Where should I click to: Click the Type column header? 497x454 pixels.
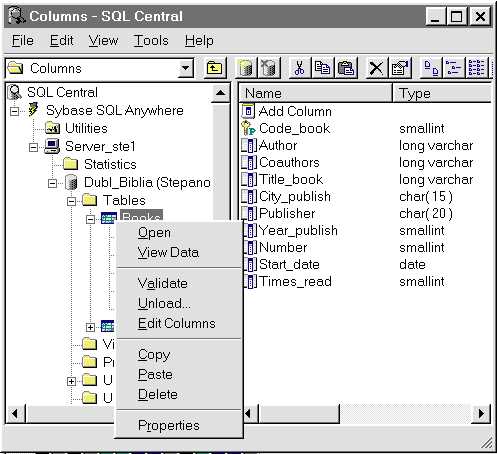442,93
